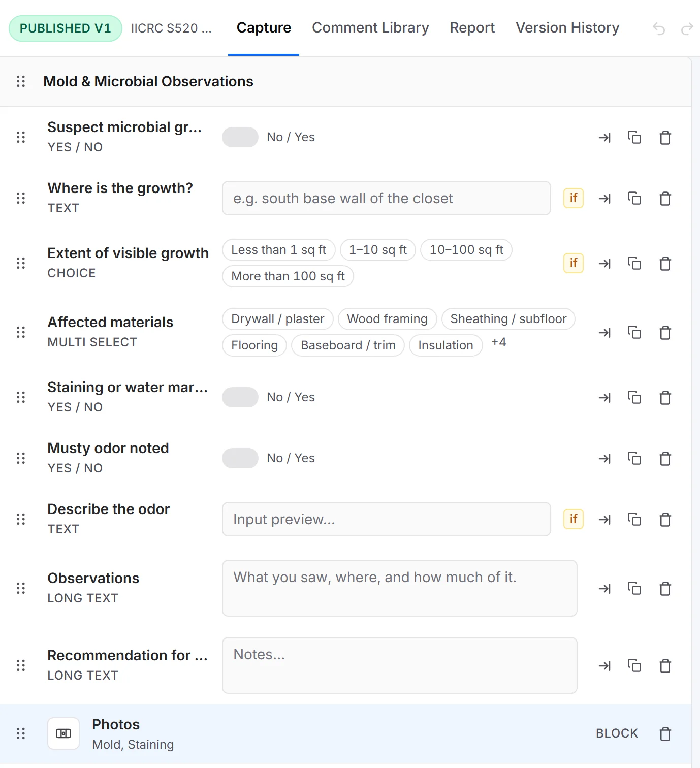The image size is (700, 768).
Task: Select the Drywall / plaster chip
Action: (x=278, y=319)
